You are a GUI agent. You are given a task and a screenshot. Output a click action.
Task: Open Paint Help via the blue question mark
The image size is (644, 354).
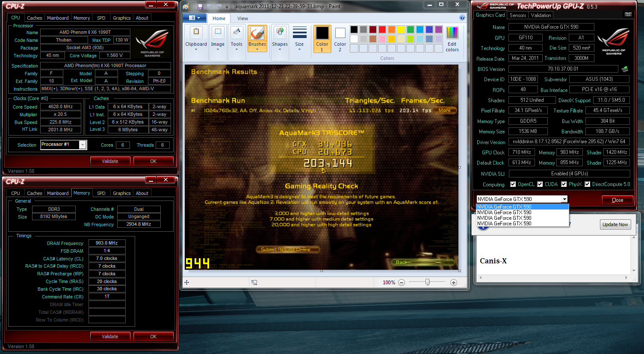tap(462, 18)
